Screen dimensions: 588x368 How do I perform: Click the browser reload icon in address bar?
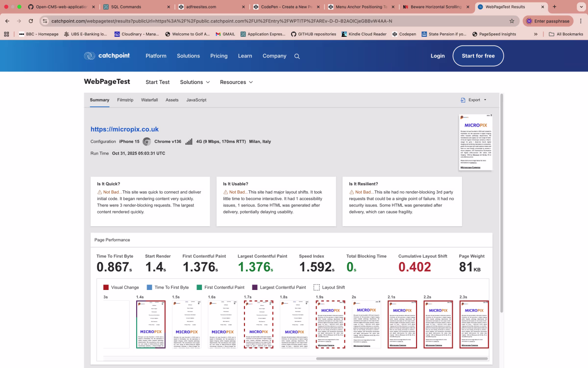coord(30,21)
